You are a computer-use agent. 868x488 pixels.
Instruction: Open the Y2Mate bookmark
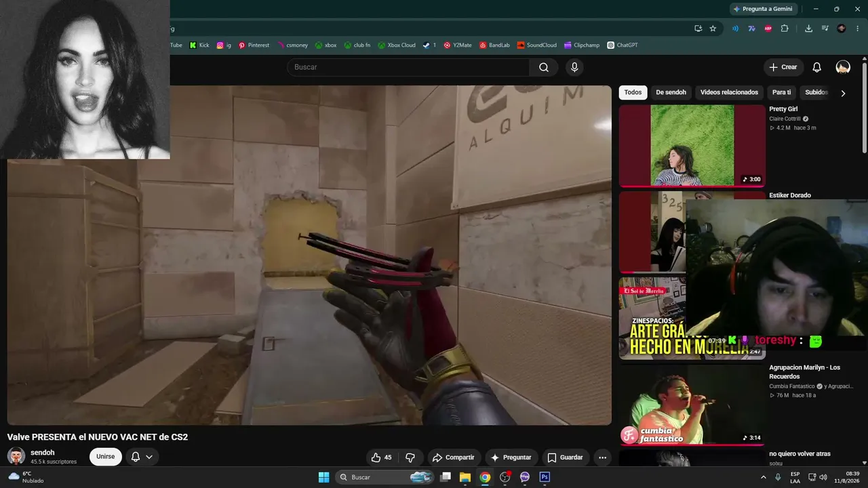(x=458, y=45)
